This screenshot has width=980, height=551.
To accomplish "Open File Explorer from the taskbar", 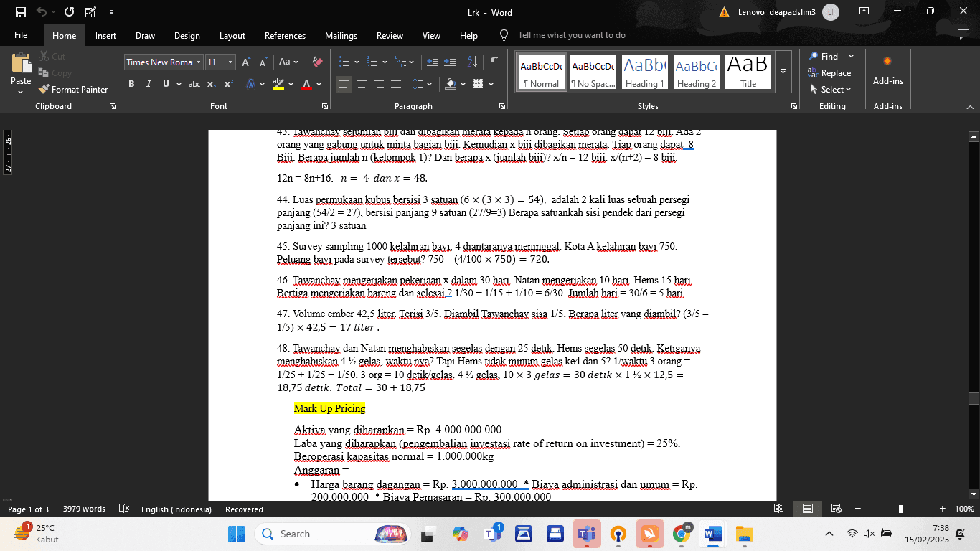I will 745,534.
